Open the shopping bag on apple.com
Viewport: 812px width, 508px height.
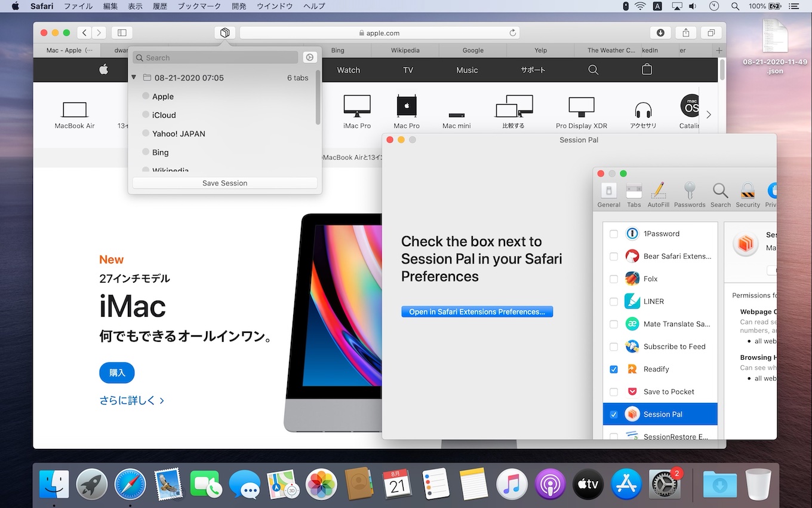click(647, 69)
